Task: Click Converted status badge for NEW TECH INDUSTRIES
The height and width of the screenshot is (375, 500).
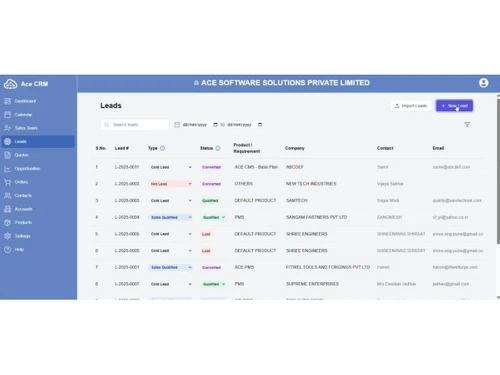Action: click(211, 184)
